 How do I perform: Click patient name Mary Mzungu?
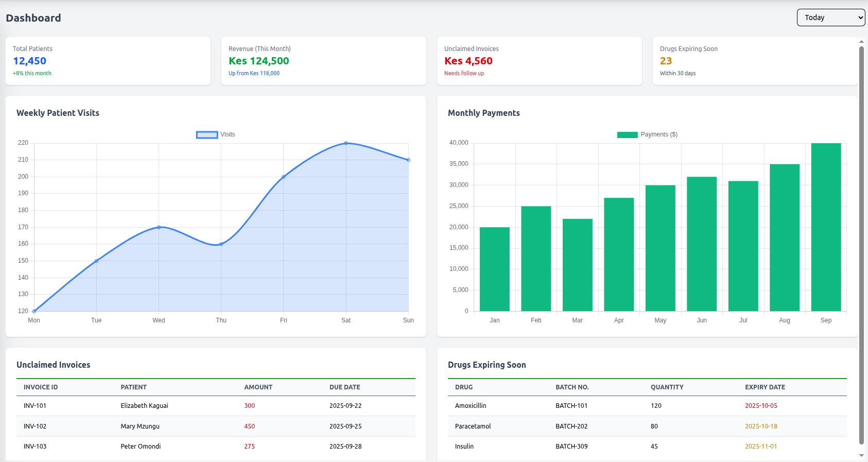pos(140,426)
